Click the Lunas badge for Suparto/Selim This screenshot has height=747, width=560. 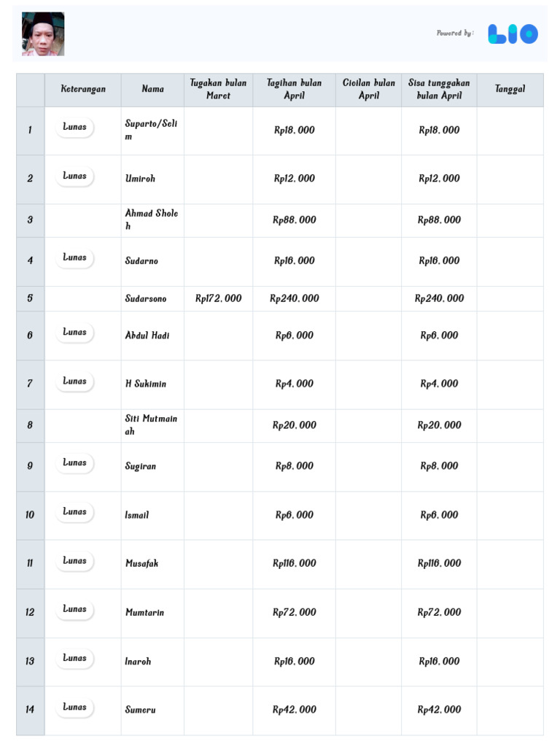tap(74, 127)
